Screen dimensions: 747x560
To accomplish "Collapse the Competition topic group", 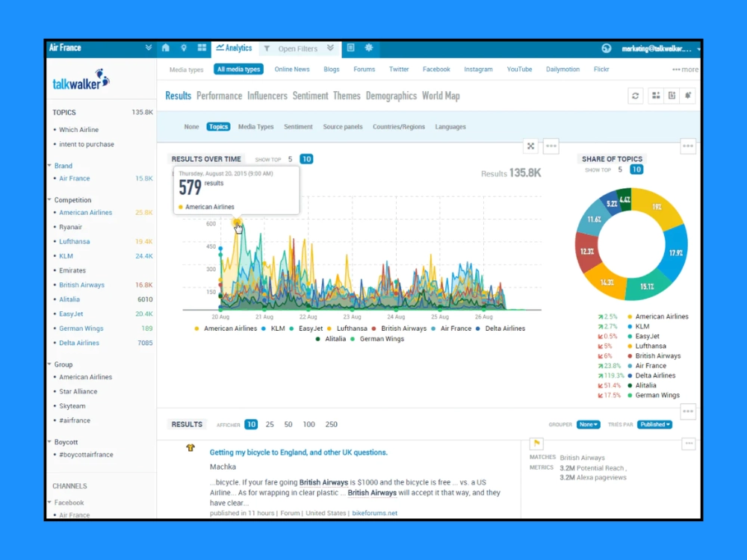I will click(49, 200).
